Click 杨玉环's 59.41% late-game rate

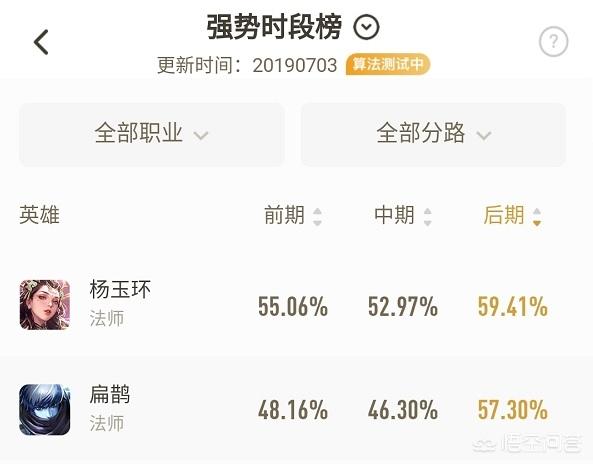pyautogui.click(x=512, y=306)
